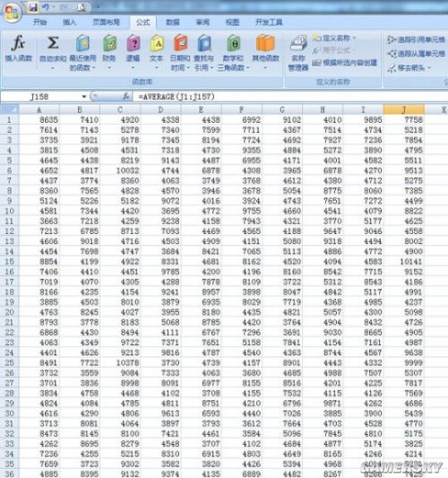Select column J header
This screenshot has width=448, height=478.
coord(404,109)
